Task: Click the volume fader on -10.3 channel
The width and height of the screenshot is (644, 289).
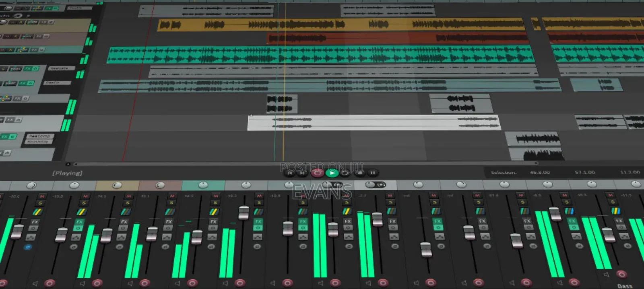Action: pos(244,212)
